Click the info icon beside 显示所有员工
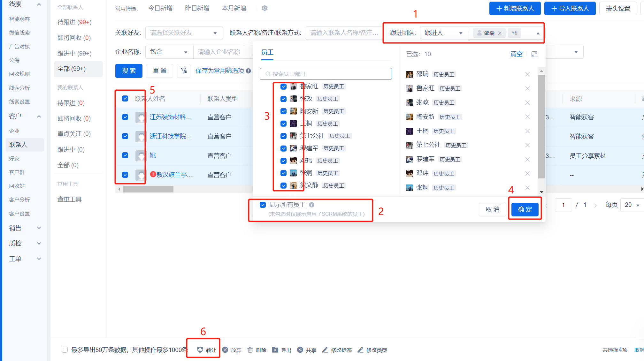Image resolution: width=644 pixels, height=361 pixels. click(x=311, y=205)
